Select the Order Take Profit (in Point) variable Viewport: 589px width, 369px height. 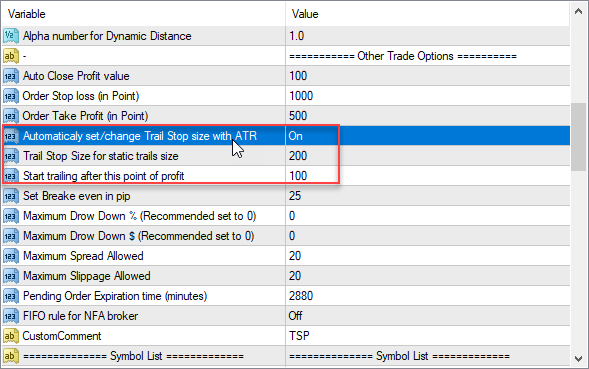85,116
